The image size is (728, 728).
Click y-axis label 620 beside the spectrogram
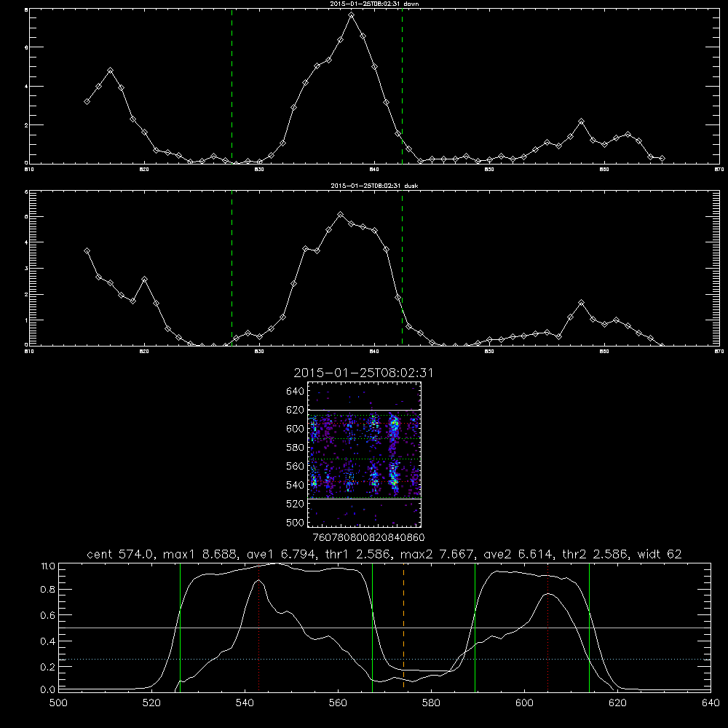click(x=296, y=410)
